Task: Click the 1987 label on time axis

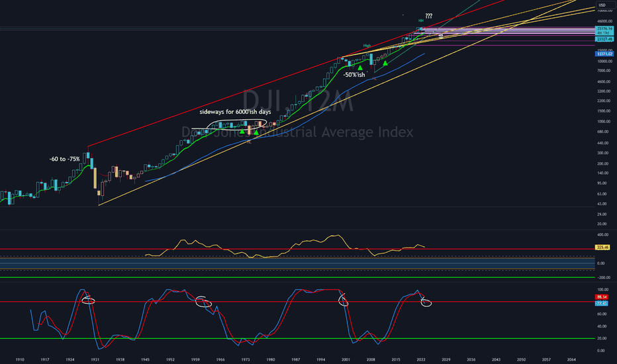Action: coord(295,359)
